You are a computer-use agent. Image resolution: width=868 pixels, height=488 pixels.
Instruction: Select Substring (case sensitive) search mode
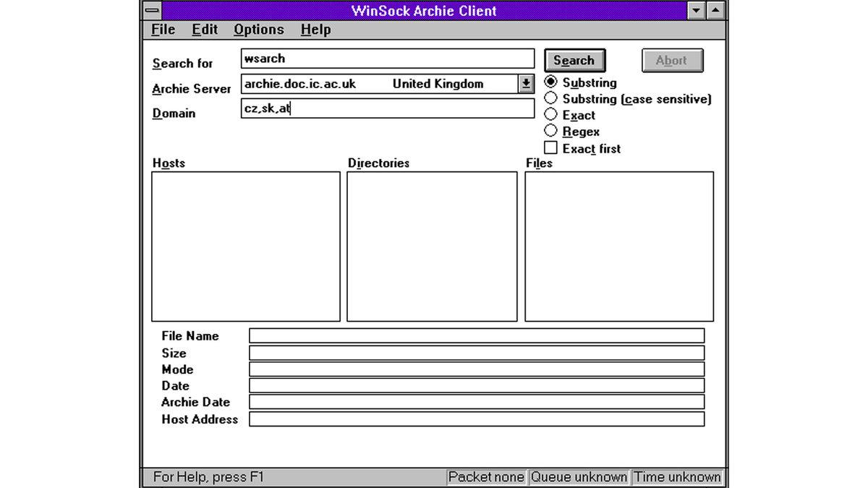tap(551, 98)
